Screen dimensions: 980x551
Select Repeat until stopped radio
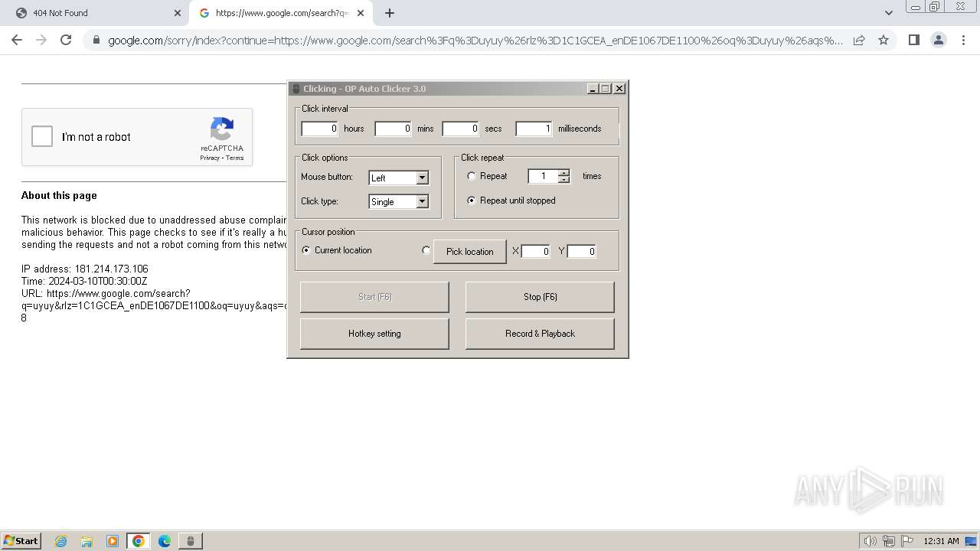pos(472,201)
